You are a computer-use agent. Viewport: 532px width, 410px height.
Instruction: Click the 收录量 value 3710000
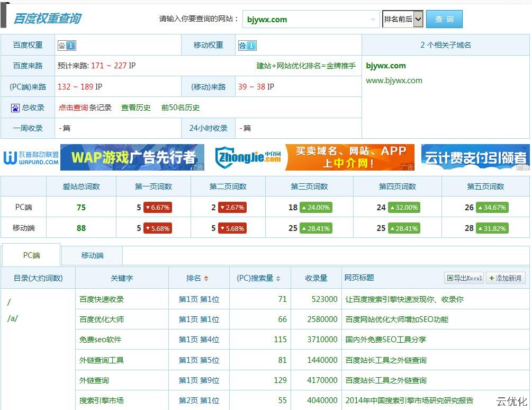322,340
